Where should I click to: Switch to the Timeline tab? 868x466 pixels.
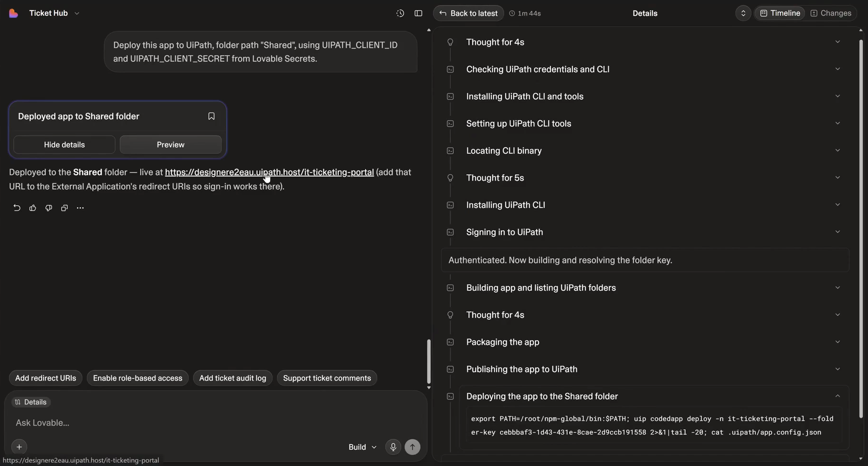tap(780, 13)
